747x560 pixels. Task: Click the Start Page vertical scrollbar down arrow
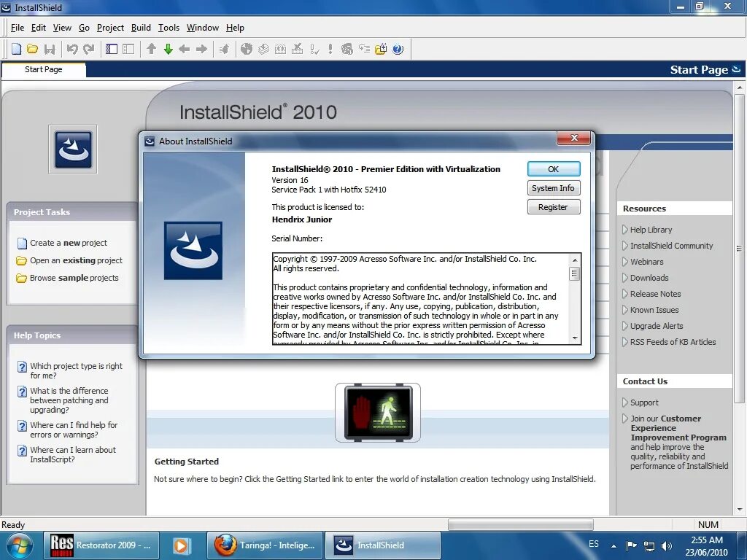[740, 509]
